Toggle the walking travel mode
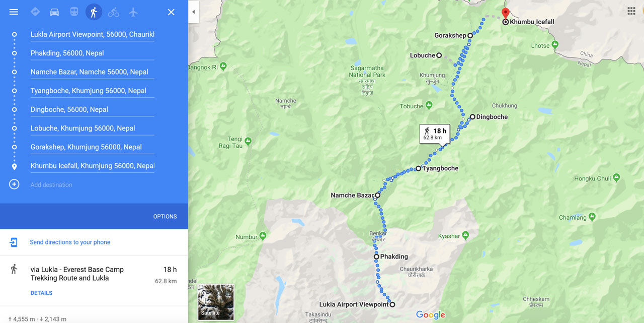Screen dimensions: 644x323 click(x=94, y=12)
